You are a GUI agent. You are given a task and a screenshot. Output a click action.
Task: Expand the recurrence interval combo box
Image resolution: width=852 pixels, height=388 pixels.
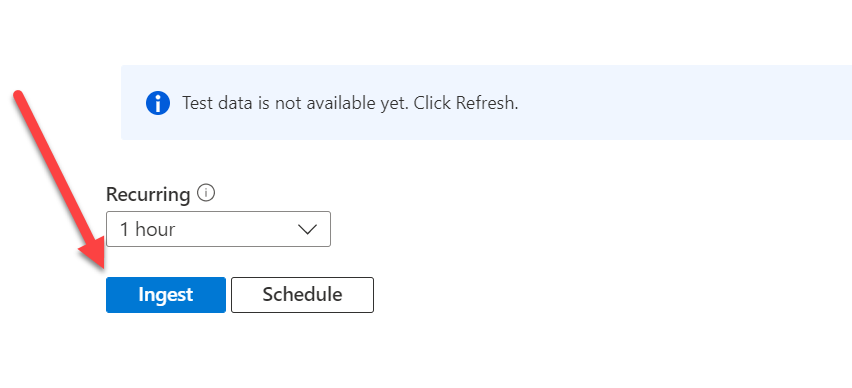tap(218, 229)
